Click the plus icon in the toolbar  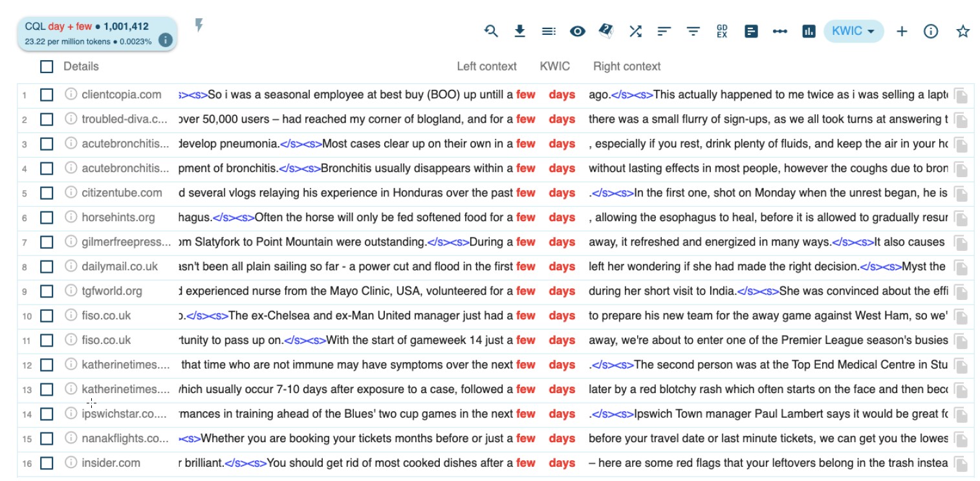902,31
